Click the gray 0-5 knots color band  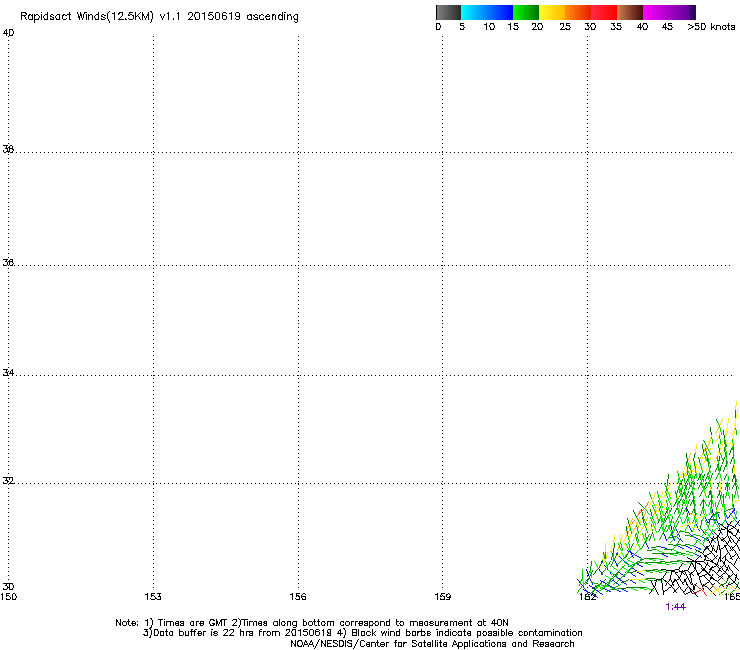click(x=448, y=12)
